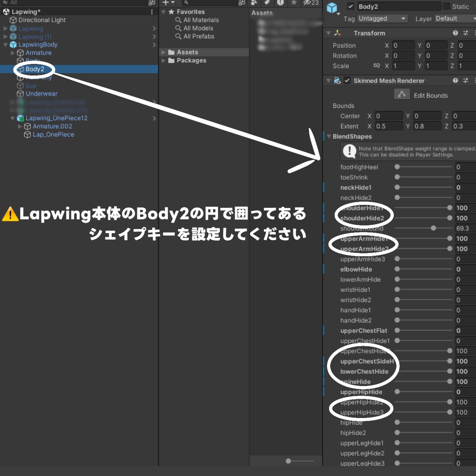Click the Assets breadcrumb in Project panel
Viewport: 476px width, 476px height.
tap(262, 13)
